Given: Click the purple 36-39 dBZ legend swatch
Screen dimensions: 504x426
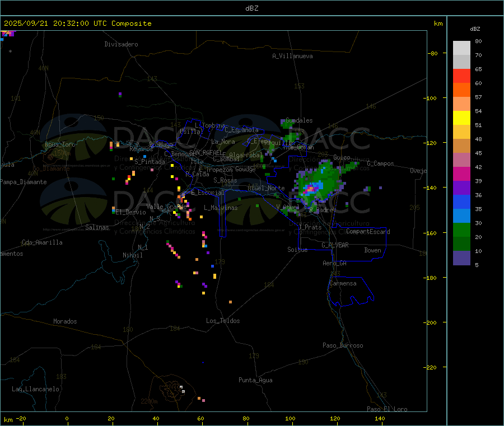Looking at the screenshot, I should [461, 188].
